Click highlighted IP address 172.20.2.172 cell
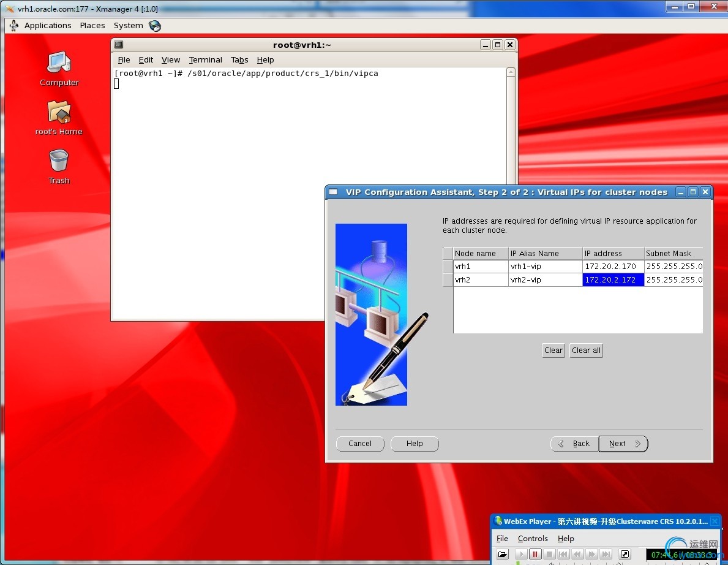Viewport: 728px width, 565px height. pos(614,279)
